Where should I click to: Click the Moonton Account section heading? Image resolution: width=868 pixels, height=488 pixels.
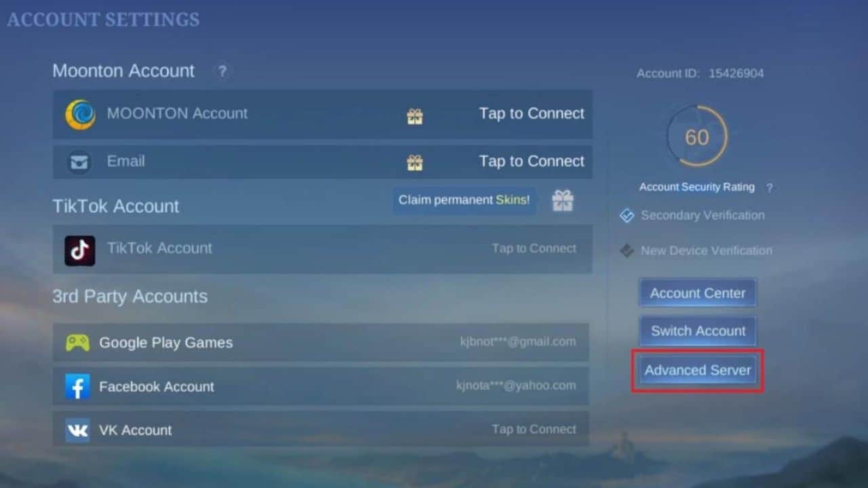click(123, 71)
